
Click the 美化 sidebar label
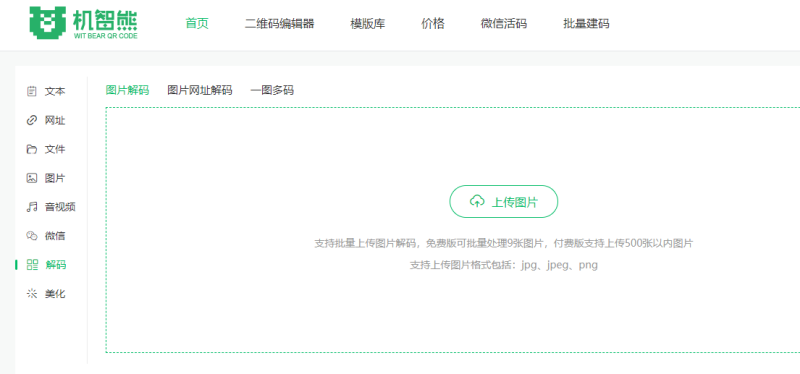click(55, 293)
